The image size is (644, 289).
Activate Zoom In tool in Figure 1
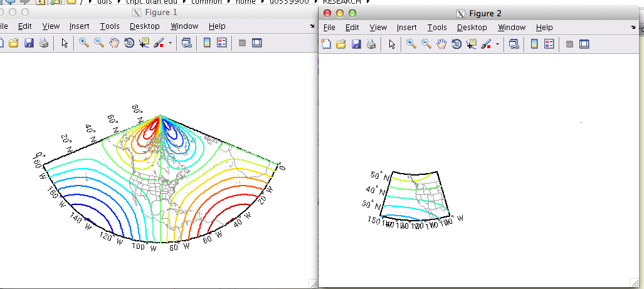pos(84,43)
